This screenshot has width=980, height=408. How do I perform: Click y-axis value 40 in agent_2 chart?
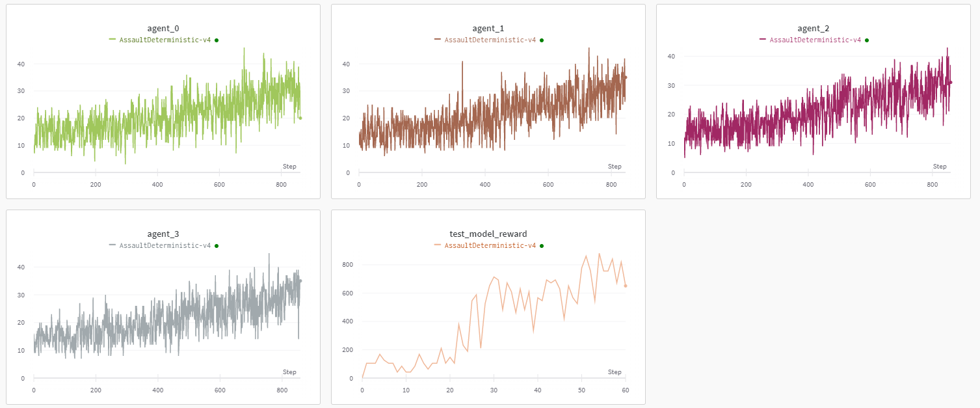pos(671,57)
